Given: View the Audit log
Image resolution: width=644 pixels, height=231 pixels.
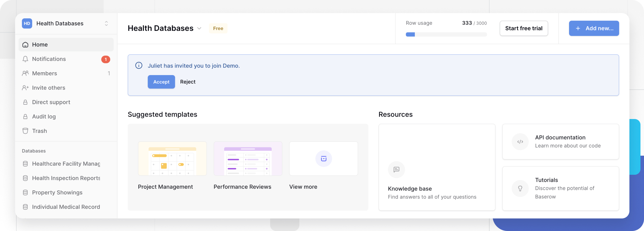Looking at the screenshot, I should (43, 116).
